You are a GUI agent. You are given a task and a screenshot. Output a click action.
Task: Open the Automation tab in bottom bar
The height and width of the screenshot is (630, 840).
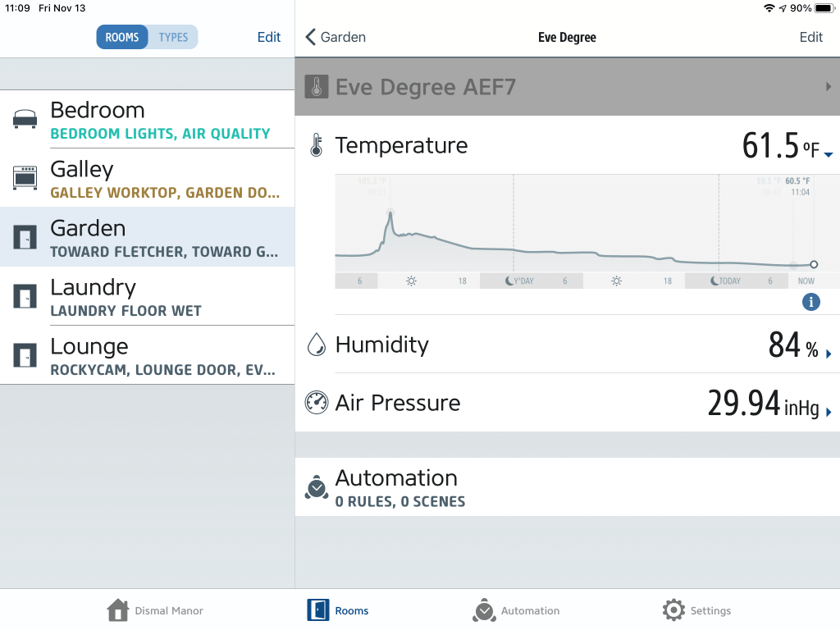pos(516,610)
